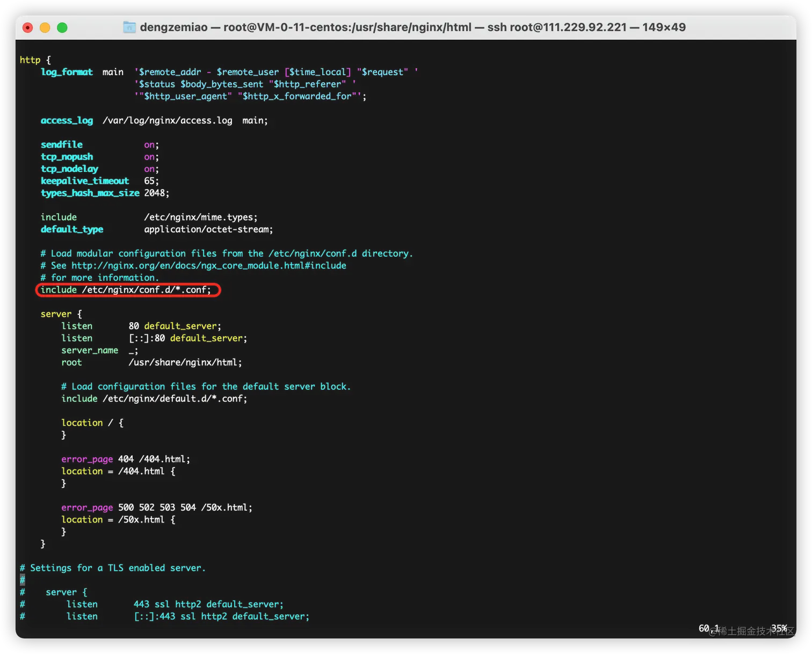
Task: Click "/usr/share/nginx/html;" in the root line
Action: coord(185,362)
